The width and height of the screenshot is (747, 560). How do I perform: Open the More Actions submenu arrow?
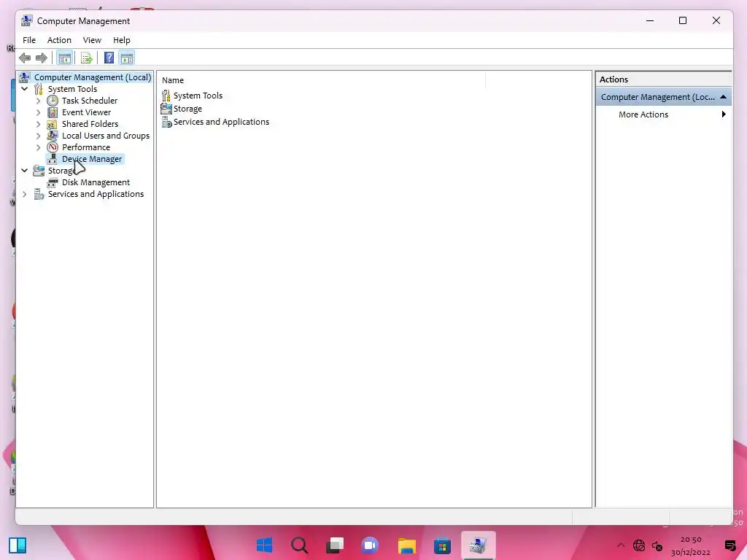click(724, 114)
